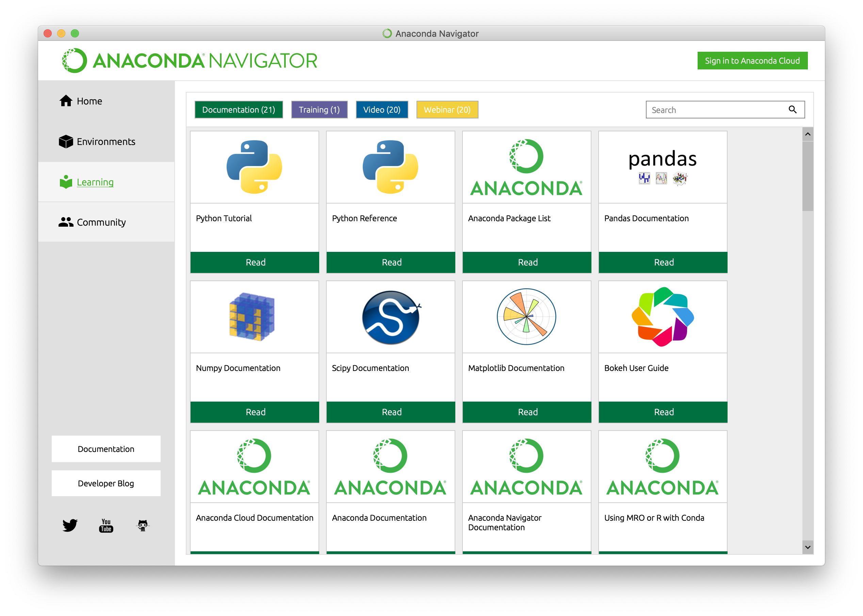The image size is (863, 616).
Task: Read the Scipy Documentation
Action: (x=391, y=412)
